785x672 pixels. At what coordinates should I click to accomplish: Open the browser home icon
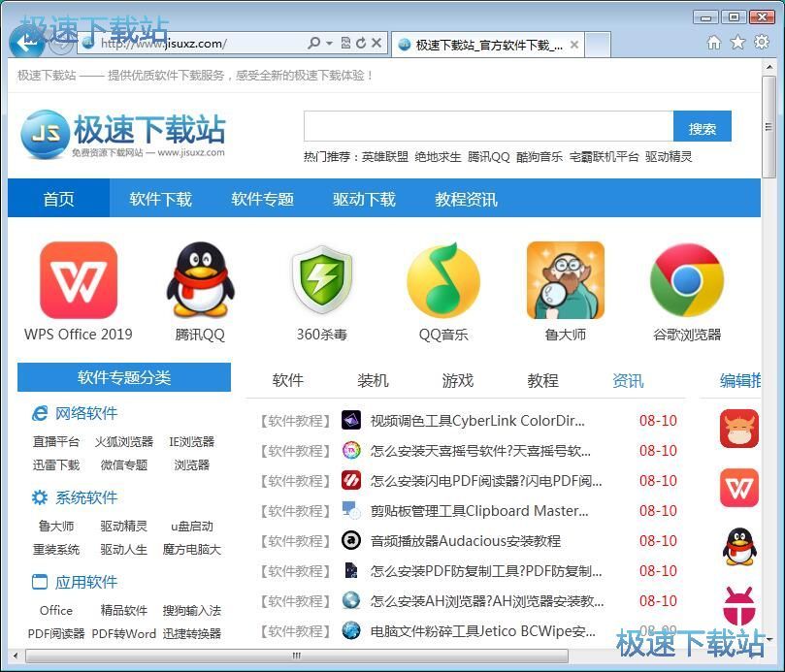(x=714, y=43)
